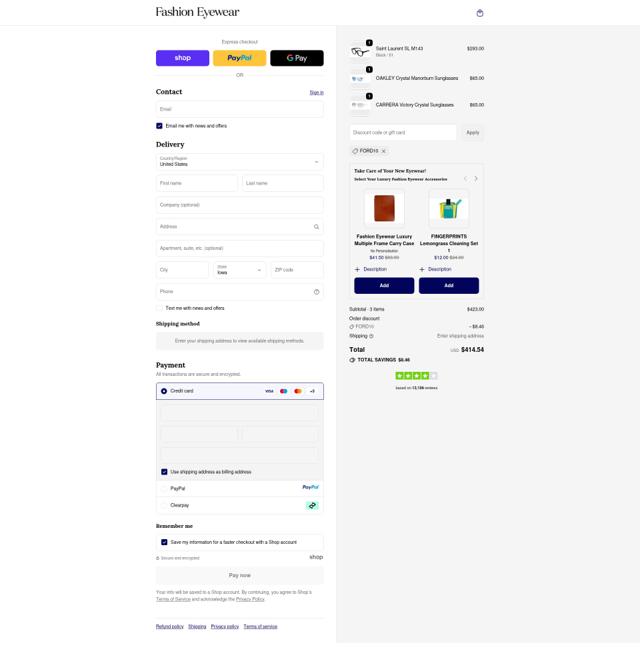Show next accessory in the carousel
This screenshot has width=640, height=669.
coord(476,179)
